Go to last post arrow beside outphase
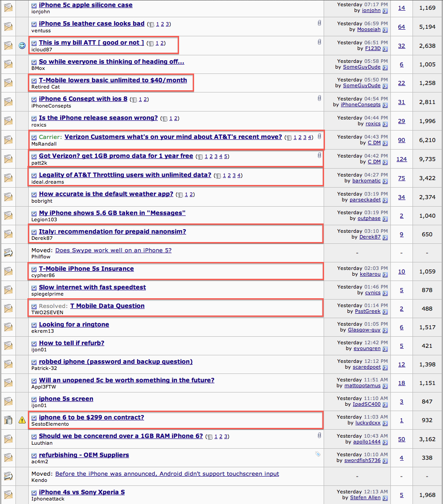 [385, 219]
